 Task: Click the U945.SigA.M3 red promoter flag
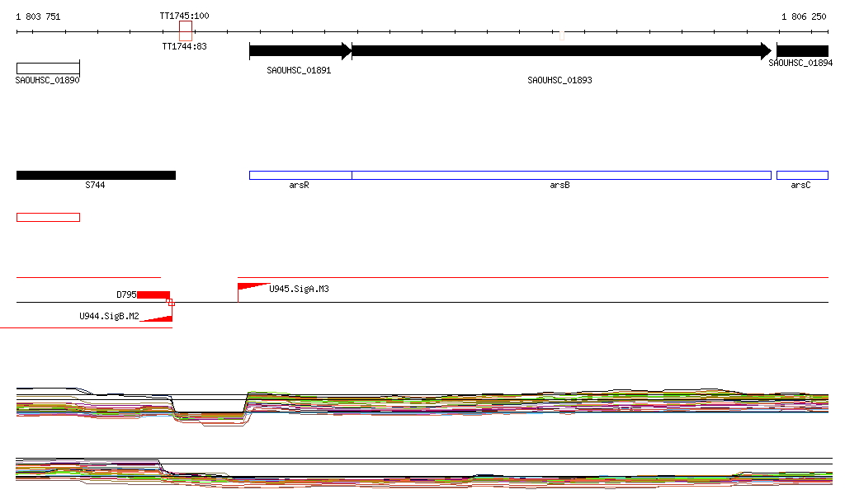pos(251,288)
